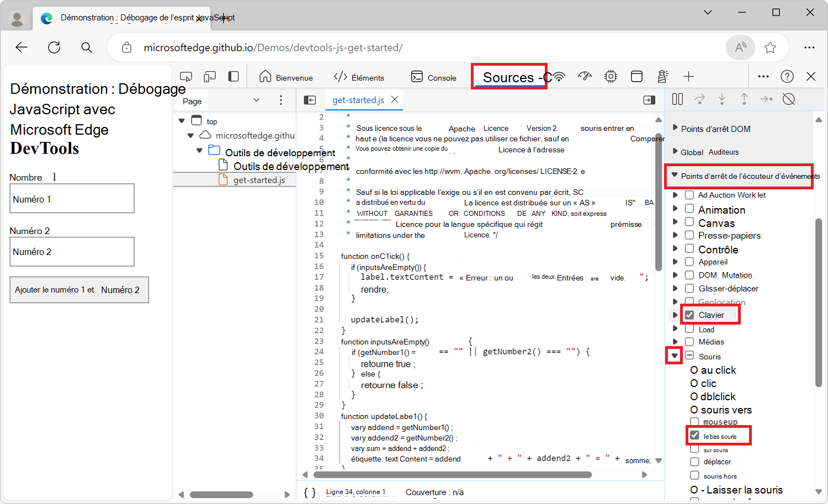Add more tools with the plus icon

(688, 77)
